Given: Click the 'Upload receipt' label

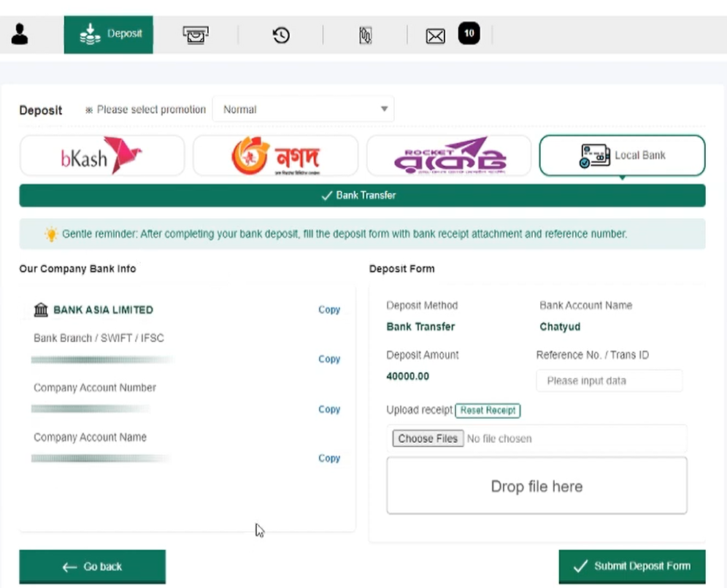Looking at the screenshot, I should [419, 410].
